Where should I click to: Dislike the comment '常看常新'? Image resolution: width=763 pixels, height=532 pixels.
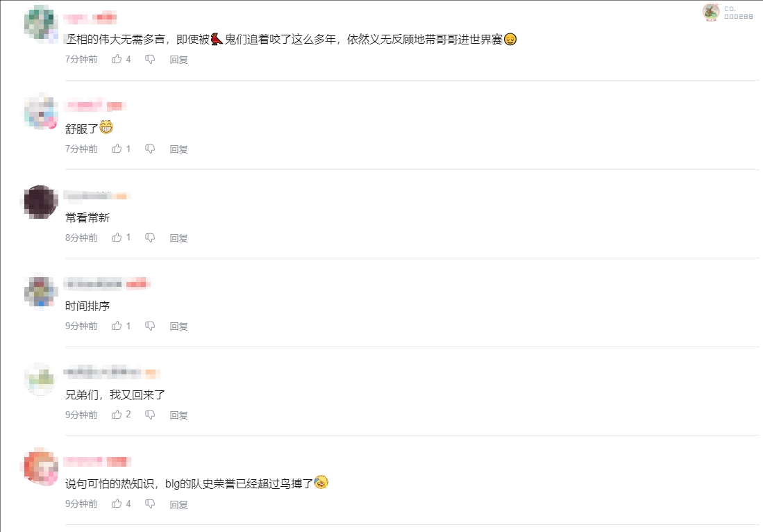[150, 238]
